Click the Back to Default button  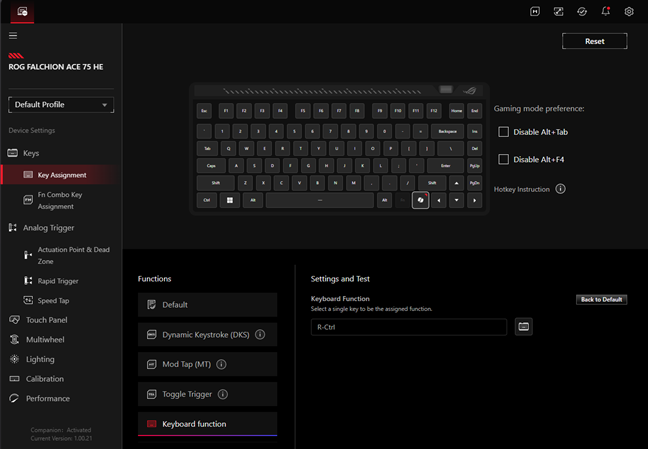[601, 299]
